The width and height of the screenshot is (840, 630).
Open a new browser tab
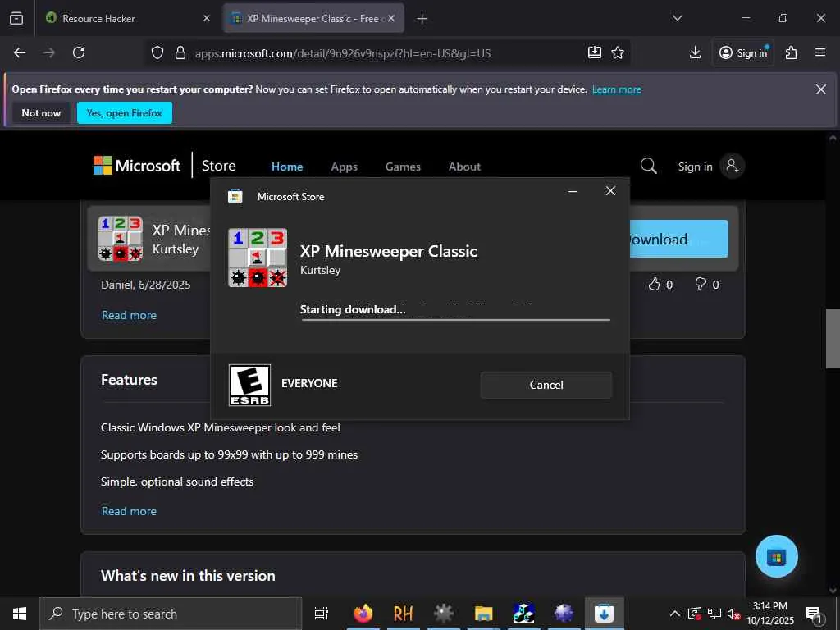[x=422, y=19]
